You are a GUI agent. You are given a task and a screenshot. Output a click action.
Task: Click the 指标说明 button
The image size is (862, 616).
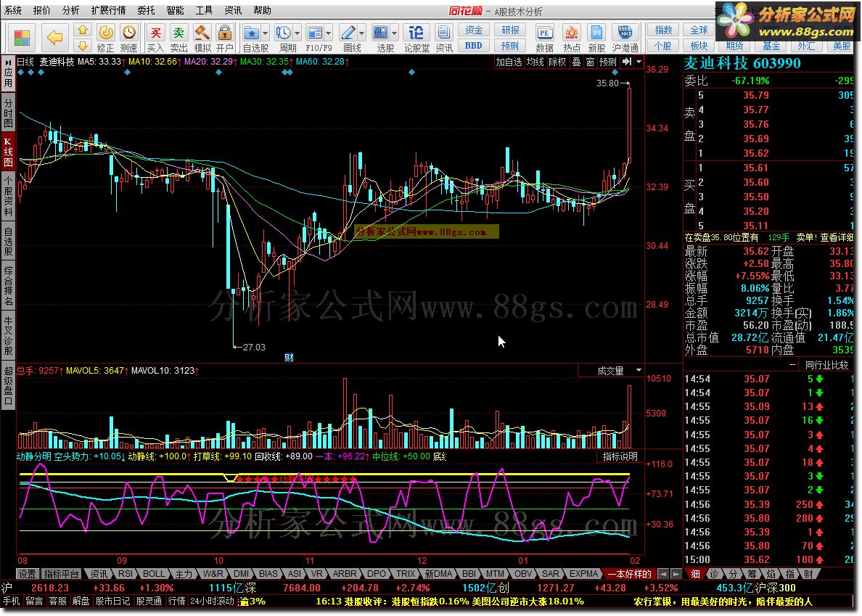[620, 456]
